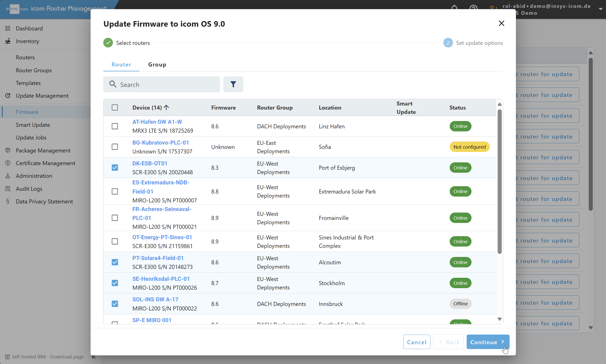Viewport: 606px width, 364px height.
Task: Click the Not configured status badge
Action: pyautogui.click(x=469, y=147)
